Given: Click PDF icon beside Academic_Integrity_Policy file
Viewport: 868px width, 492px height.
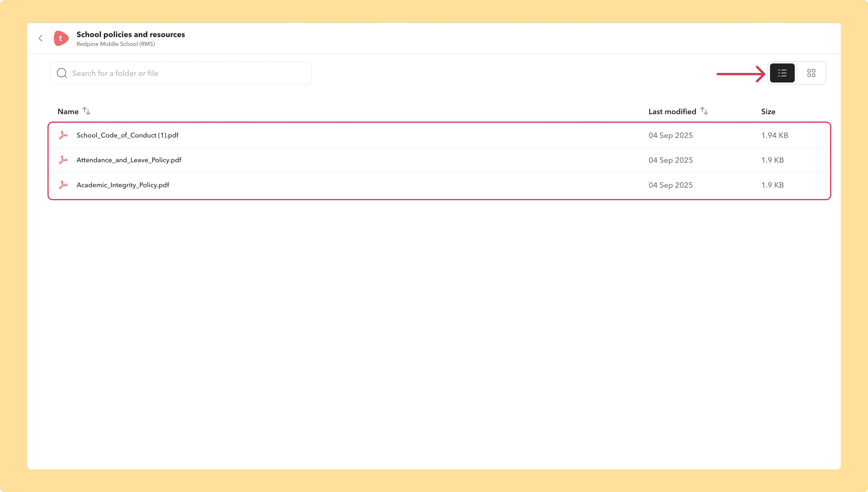Looking at the screenshot, I should pyautogui.click(x=63, y=185).
